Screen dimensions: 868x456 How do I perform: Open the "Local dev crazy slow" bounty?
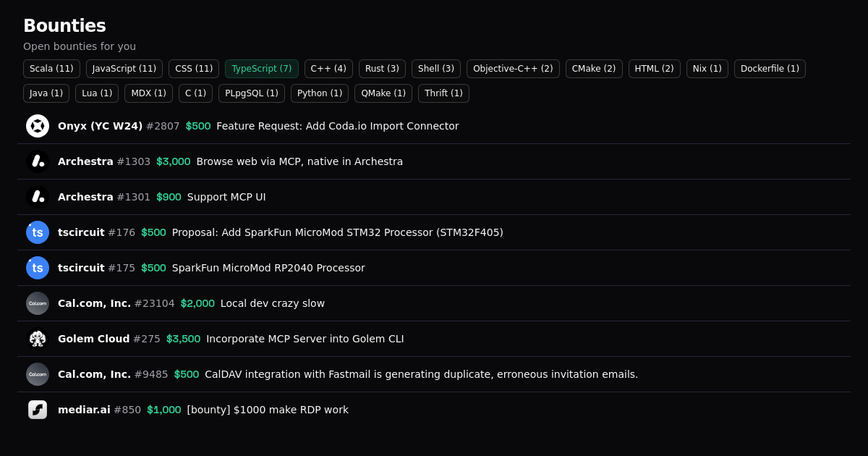click(272, 303)
